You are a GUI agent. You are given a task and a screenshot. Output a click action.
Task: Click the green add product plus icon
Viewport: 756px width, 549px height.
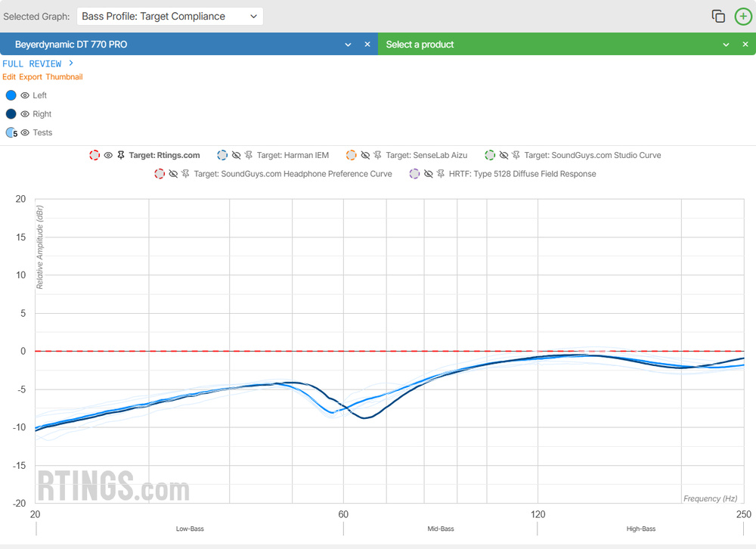pyautogui.click(x=743, y=16)
